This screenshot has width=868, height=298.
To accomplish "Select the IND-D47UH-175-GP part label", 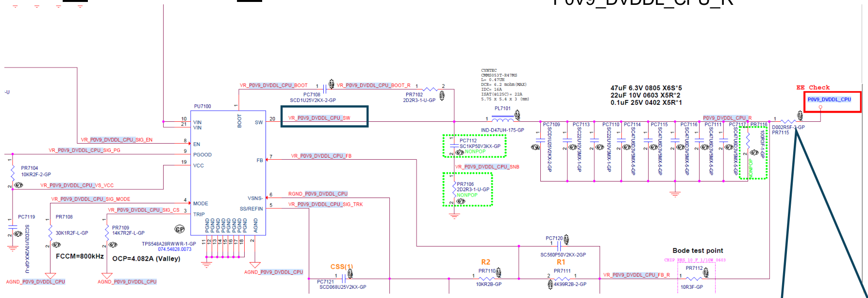I will tap(502, 130).
